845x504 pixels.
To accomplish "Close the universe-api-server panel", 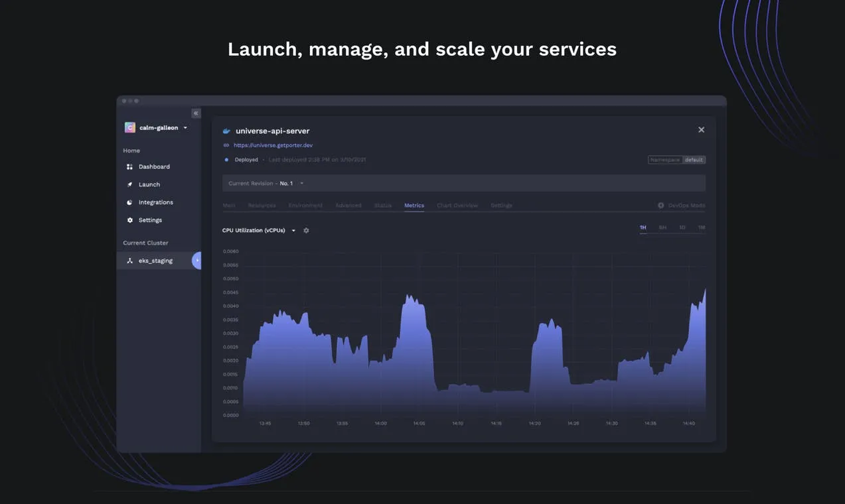I will point(701,130).
